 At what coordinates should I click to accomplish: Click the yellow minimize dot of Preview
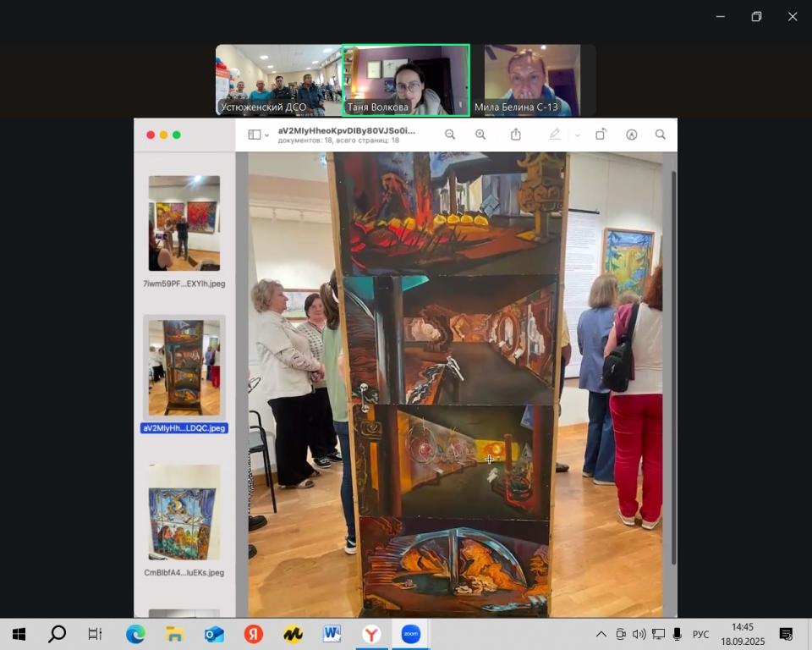(163, 135)
